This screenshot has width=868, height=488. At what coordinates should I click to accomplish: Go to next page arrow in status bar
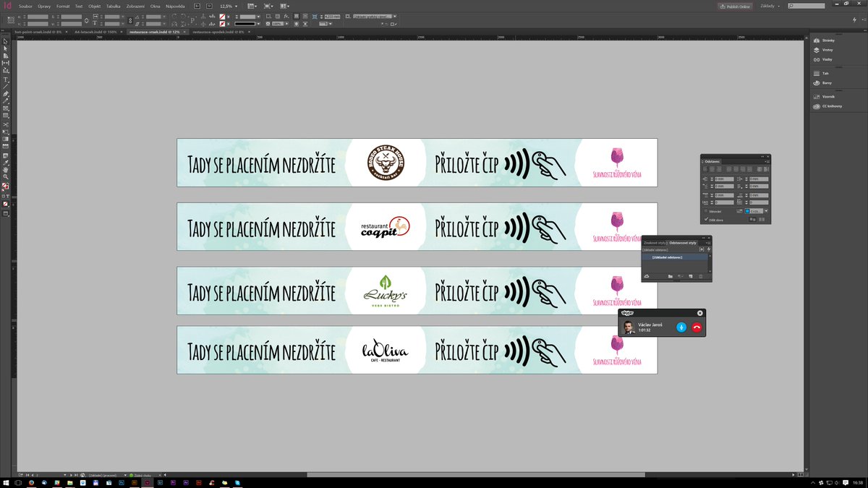tap(71, 475)
